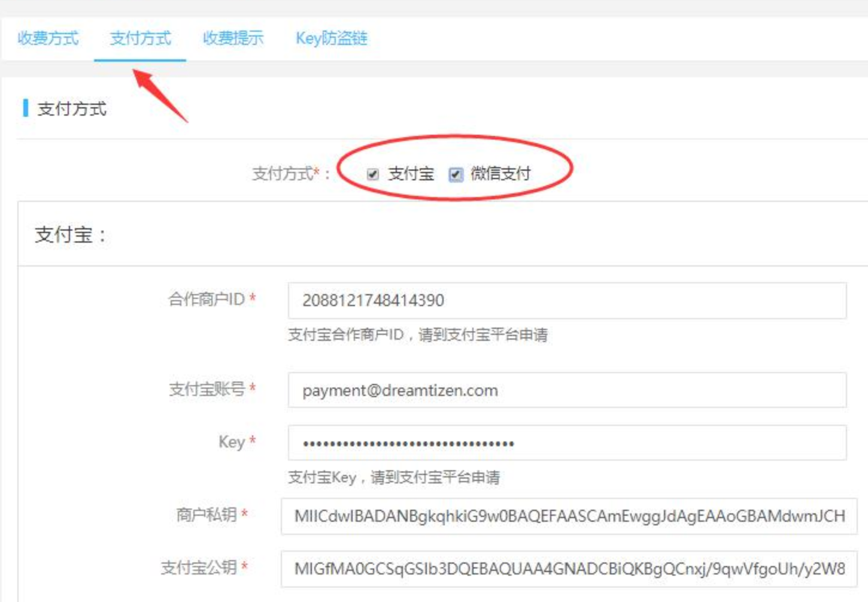Click the masked Key password field

[x=566, y=443]
